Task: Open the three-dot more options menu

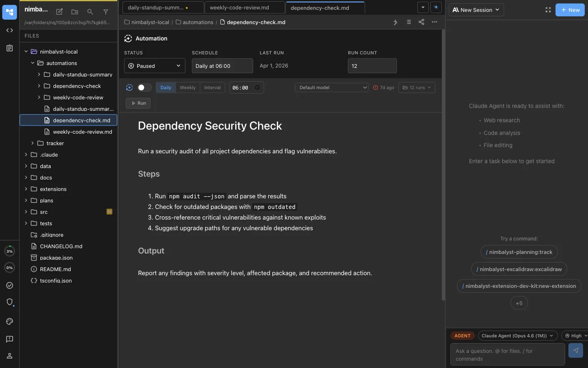Action: [434, 22]
